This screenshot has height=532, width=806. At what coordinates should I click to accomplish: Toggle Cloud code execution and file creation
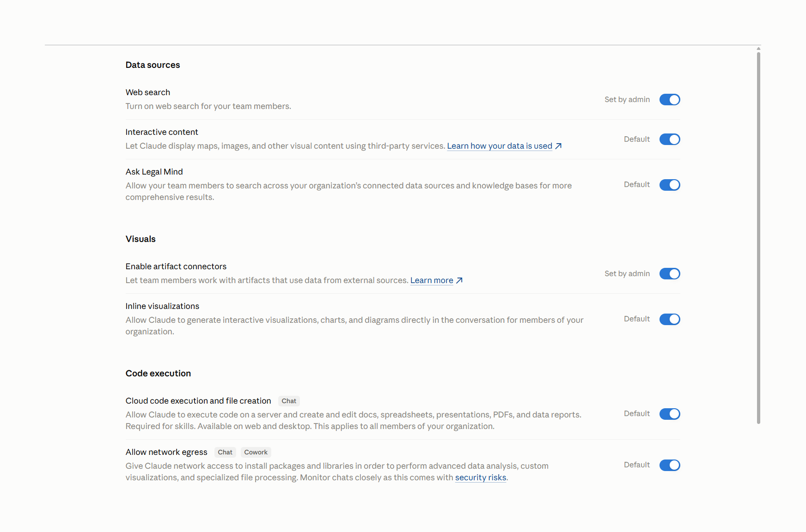pyautogui.click(x=670, y=414)
